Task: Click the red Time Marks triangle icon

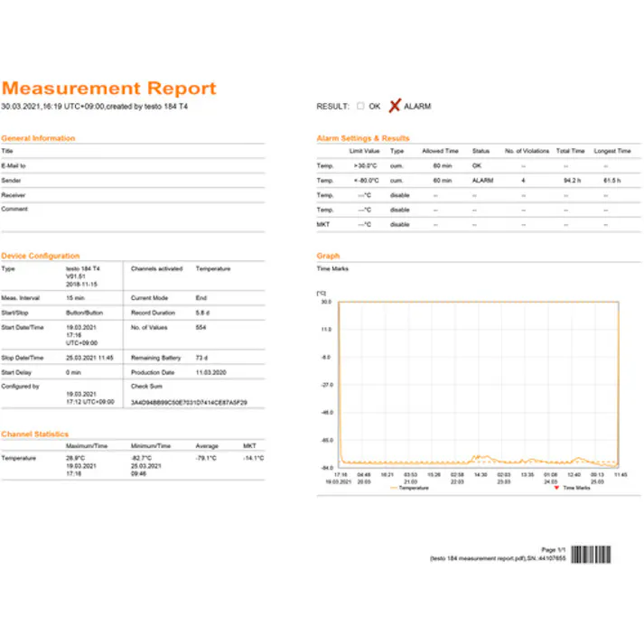Action: tap(556, 488)
